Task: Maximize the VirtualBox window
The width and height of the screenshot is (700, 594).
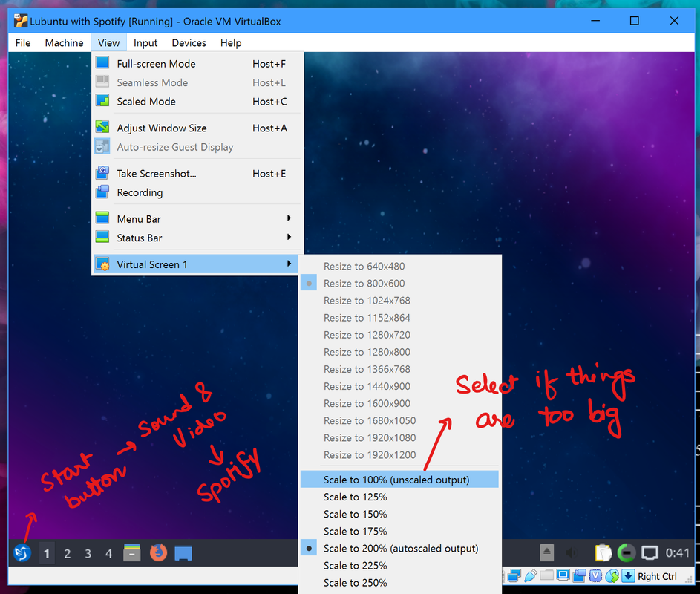Action: pyautogui.click(x=634, y=21)
